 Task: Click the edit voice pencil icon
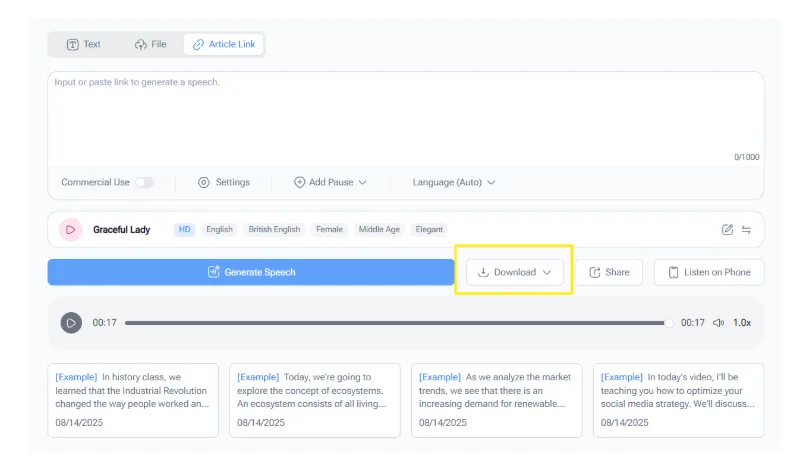727,230
